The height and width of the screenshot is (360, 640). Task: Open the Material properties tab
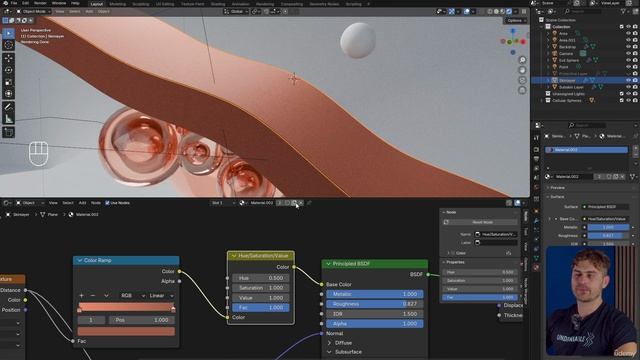[536, 267]
